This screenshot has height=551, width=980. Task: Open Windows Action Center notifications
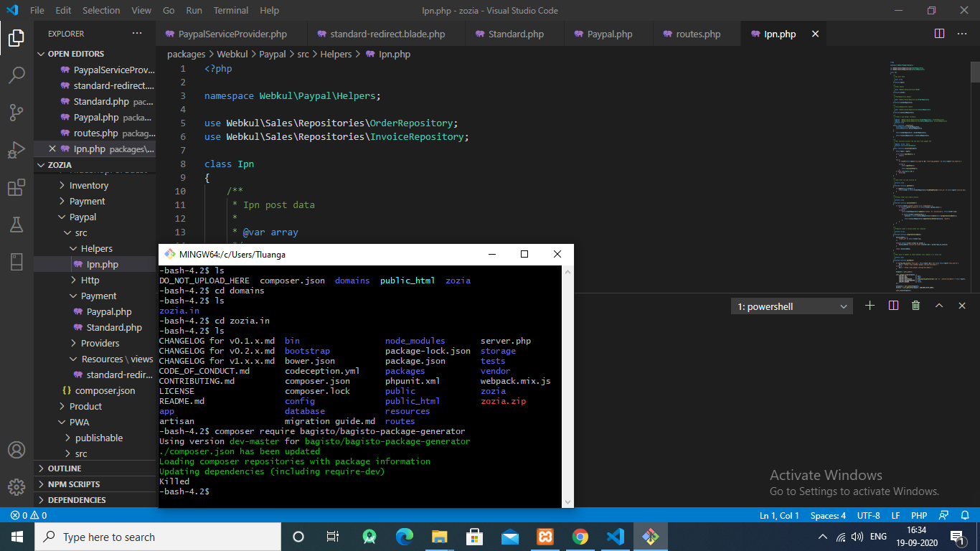tap(956, 537)
